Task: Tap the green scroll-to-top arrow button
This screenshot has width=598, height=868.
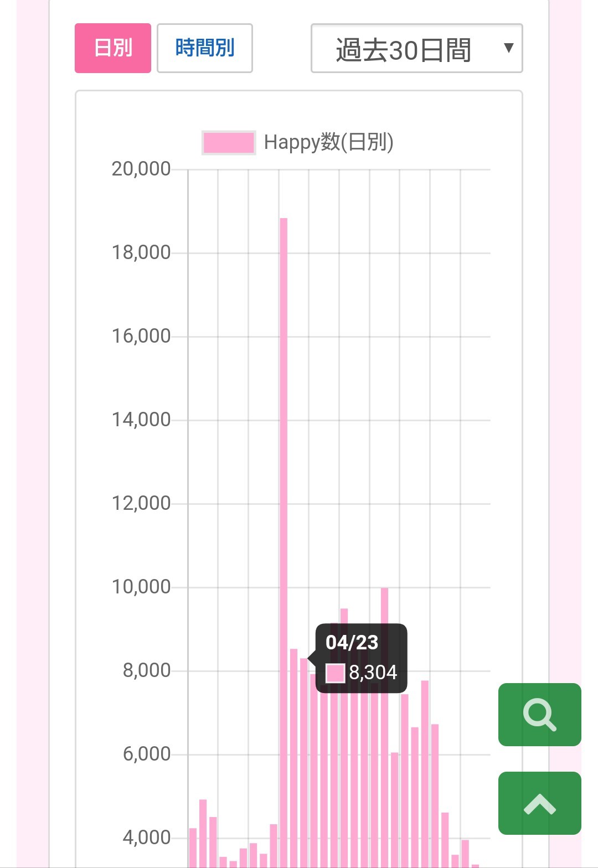Action: click(x=539, y=803)
